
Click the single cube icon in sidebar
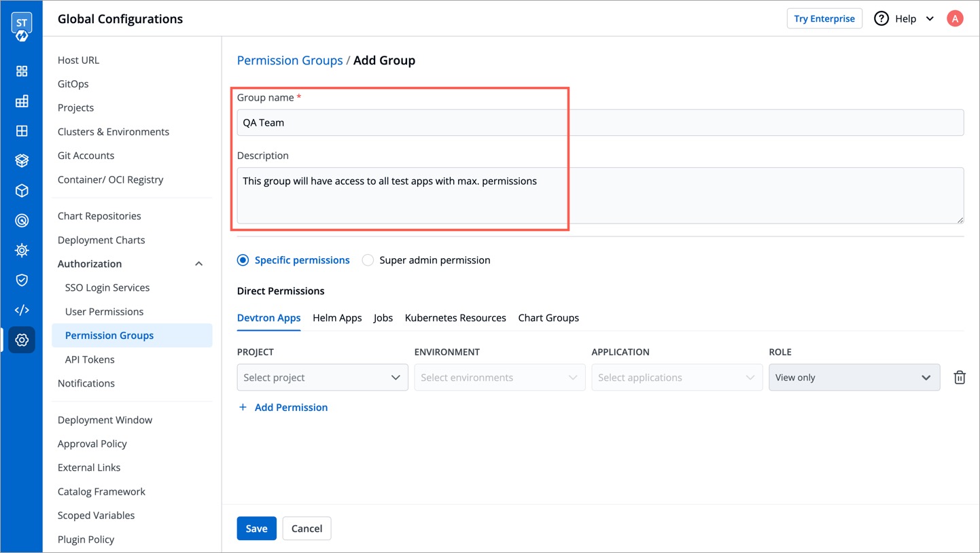22,191
